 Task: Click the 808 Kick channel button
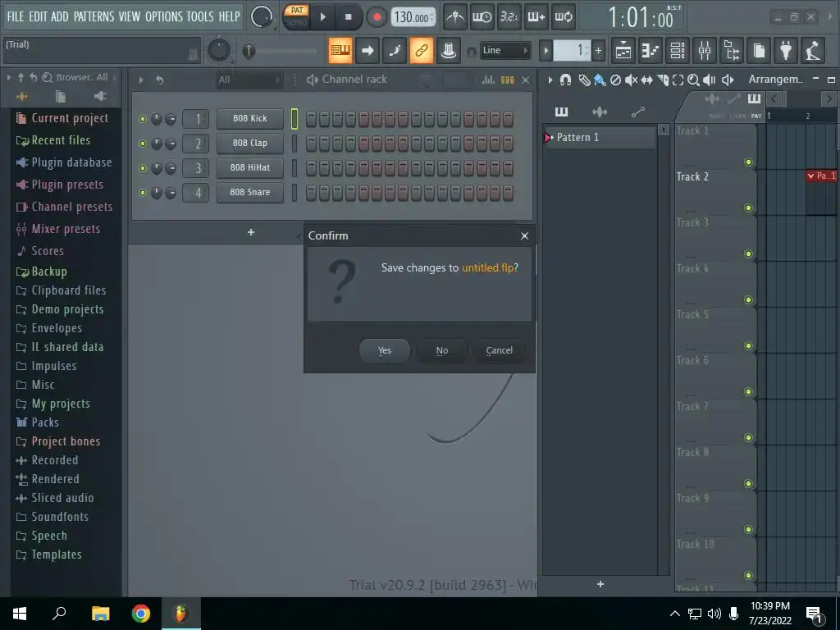[x=250, y=118]
